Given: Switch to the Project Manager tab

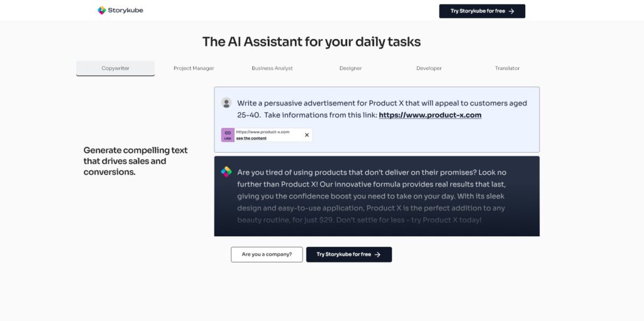Looking at the screenshot, I should coord(194,68).
